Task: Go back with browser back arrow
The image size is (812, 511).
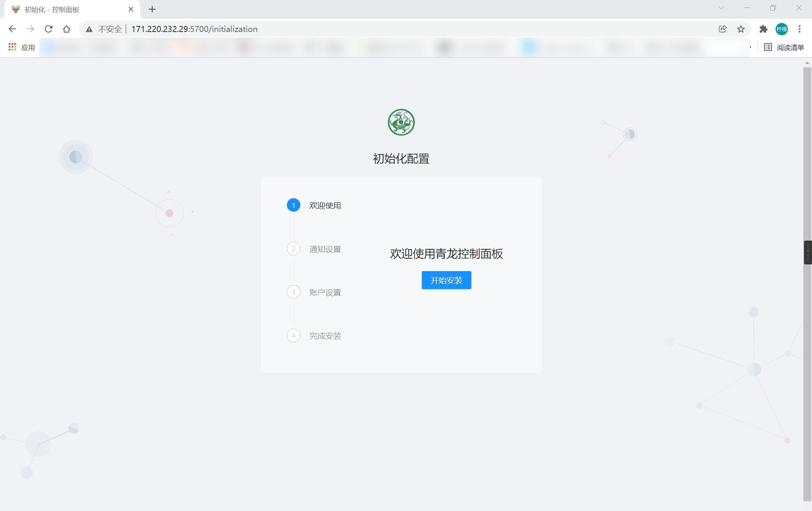Action: [12, 29]
